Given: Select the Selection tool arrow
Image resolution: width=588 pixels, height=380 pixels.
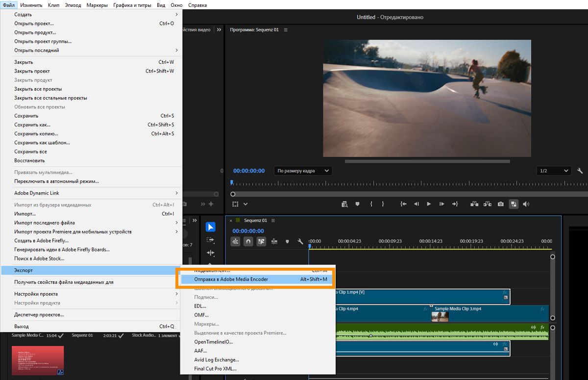Looking at the screenshot, I should (x=210, y=227).
